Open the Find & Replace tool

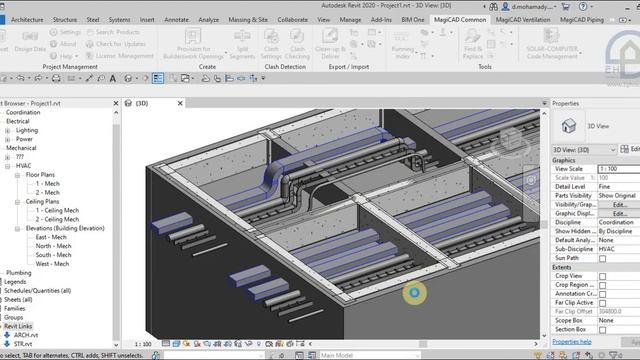point(472,36)
